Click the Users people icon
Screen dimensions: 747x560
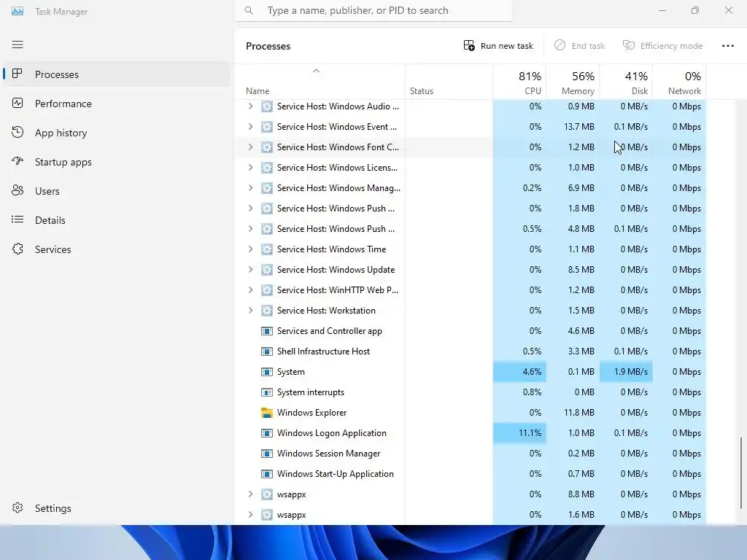18,190
